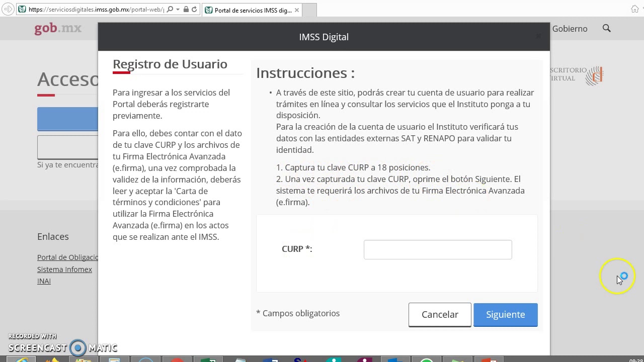Close the 'Portal de servicios IMSS dig...' tab

pyautogui.click(x=297, y=10)
